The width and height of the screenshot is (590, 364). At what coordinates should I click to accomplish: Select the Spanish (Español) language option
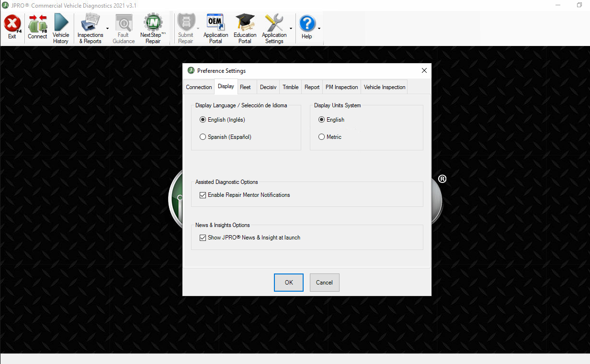tap(203, 136)
